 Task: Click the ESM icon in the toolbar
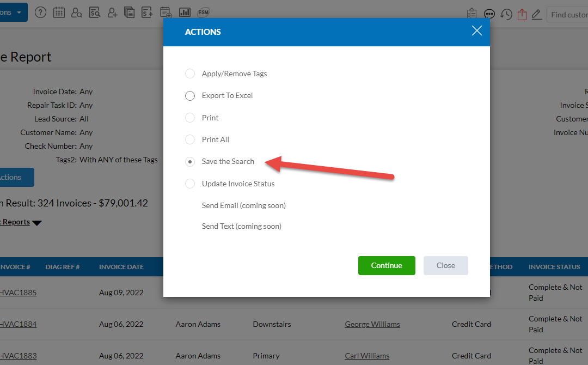point(203,12)
